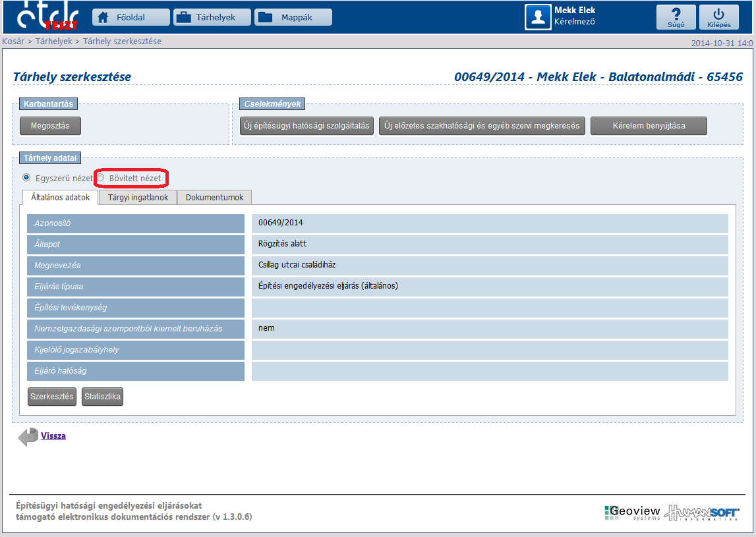The height and width of the screenshot is (537, 756).
Task: Click the Megosztás button
Action: 50,126
